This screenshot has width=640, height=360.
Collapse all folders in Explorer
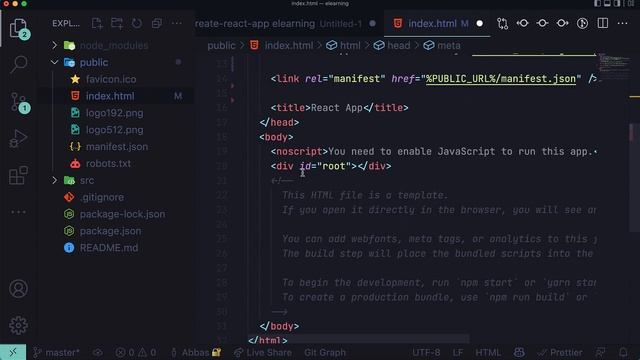point(157,24)
